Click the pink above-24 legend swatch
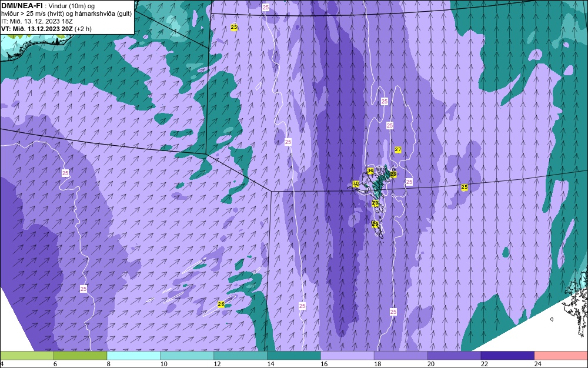 (x=562, y=356)
